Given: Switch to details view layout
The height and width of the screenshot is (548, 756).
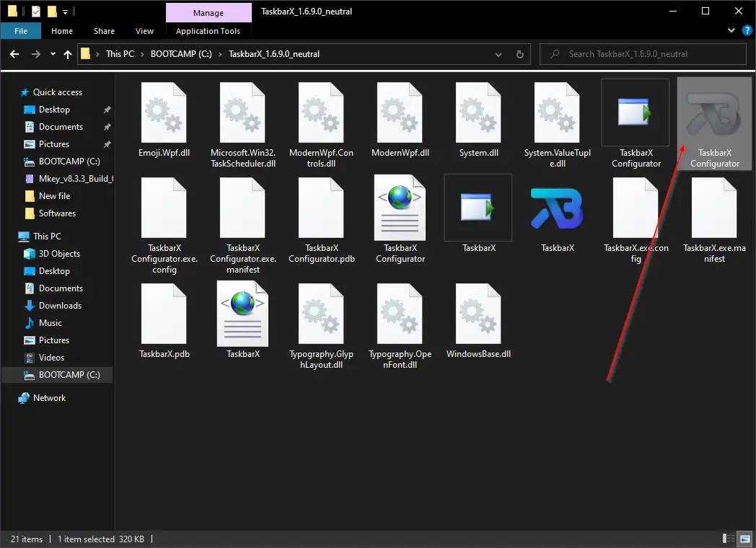Looking at the screenshot, I should click(728, 539).
